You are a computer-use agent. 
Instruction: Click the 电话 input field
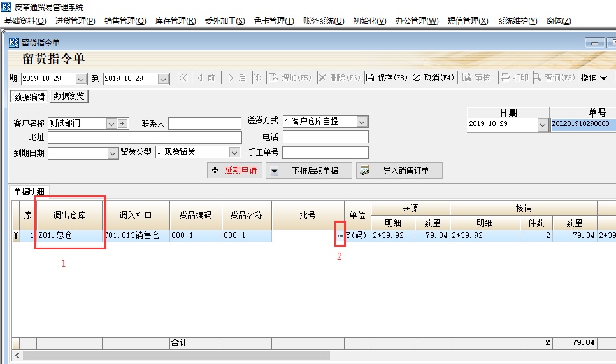coord(326,137)
